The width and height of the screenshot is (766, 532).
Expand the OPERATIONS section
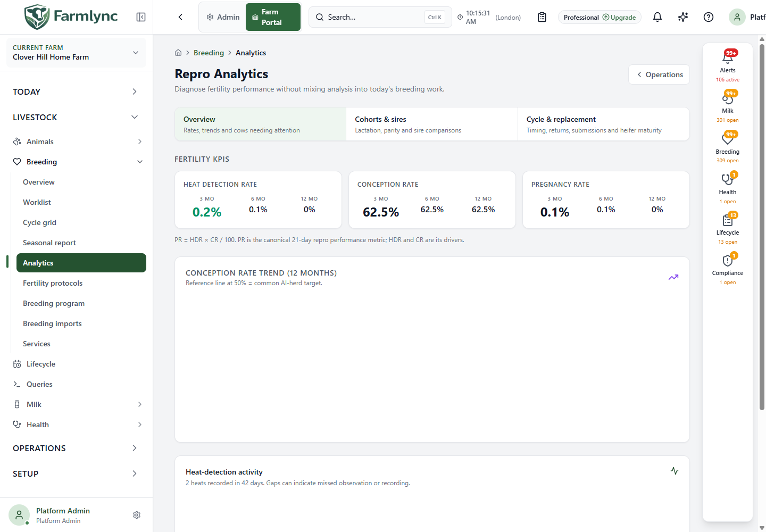click(x=76, y=448)
